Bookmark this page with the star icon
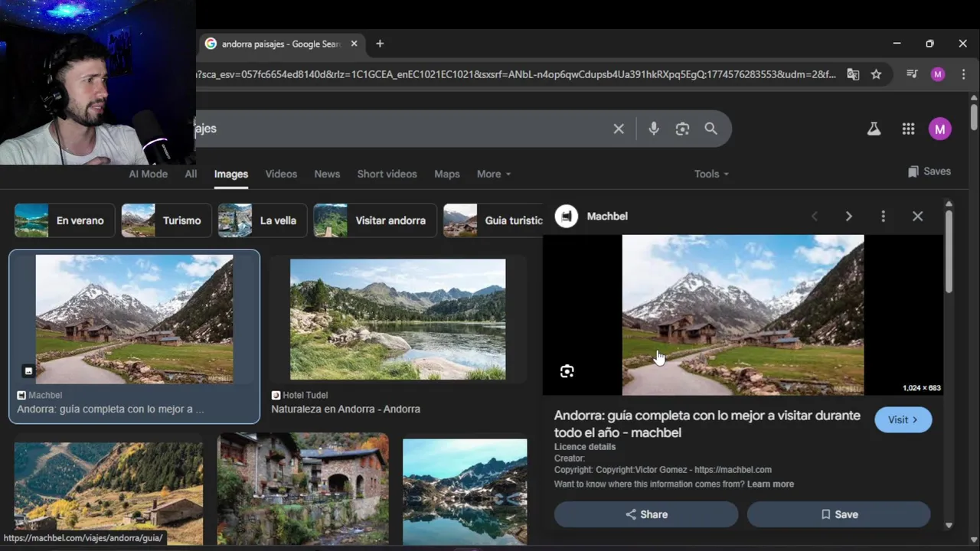980x551 pixels. tap(876, 74)
